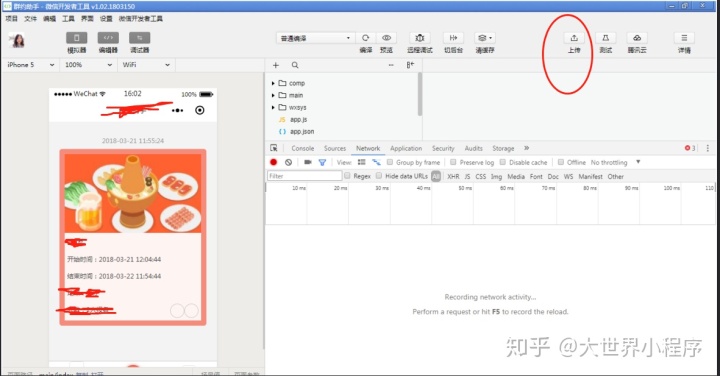Open the 清缓存 clear cache tool
This screenshot has height=376, width=720.
tap(485, 38)
